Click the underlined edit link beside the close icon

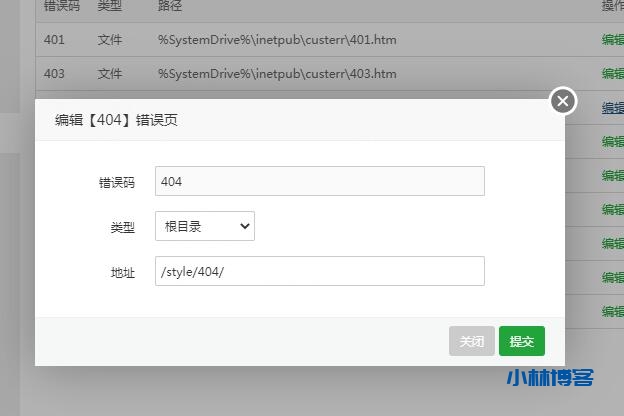tap(612, 107)
